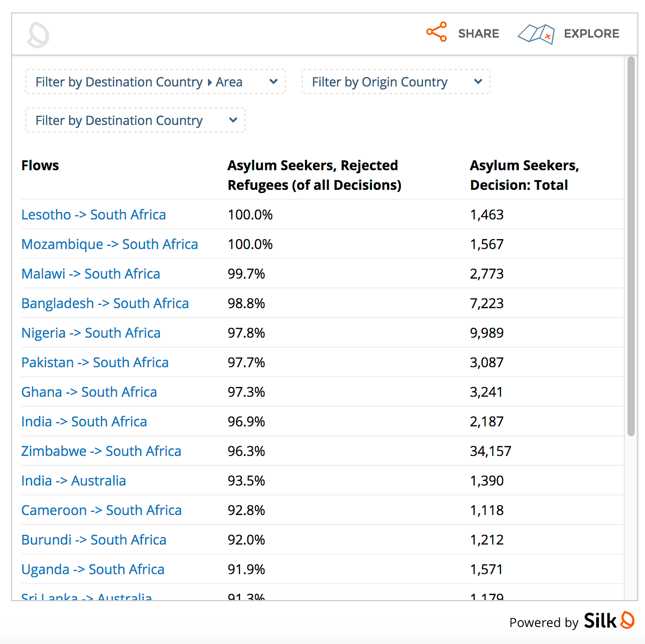The width and height of the screenshot is (645, 644).
Task: Open the Filter by Origin Country dropdown
Action: [396, 82]
